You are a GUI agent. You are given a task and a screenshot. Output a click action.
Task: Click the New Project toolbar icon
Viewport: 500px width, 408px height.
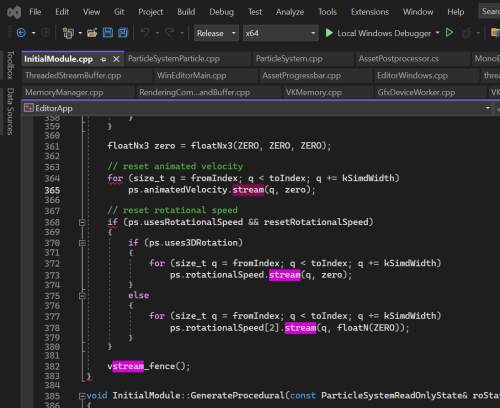click(x=68, y=33)
